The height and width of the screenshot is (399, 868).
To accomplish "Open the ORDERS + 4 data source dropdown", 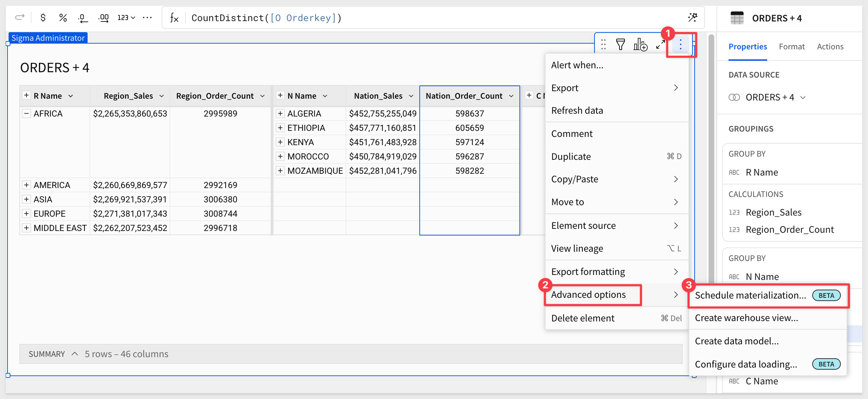I will click(x=775, y=97).
